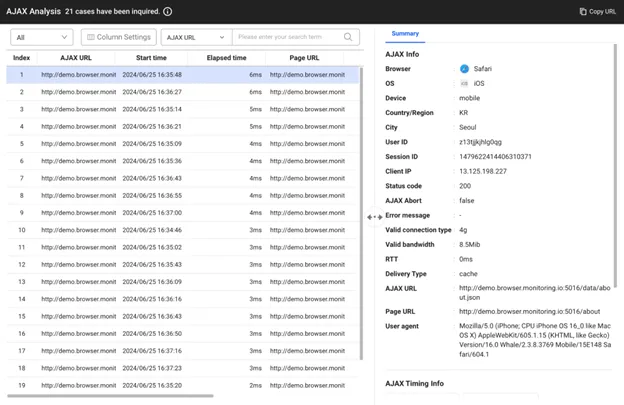Click index 15 in the table

pos(21,316)
